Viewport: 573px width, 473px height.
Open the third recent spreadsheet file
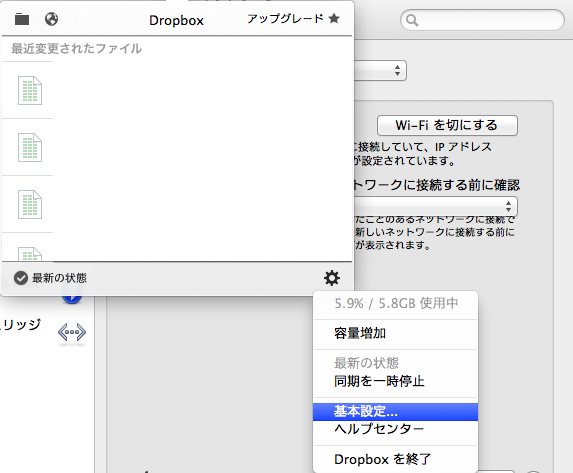(30, 204)
